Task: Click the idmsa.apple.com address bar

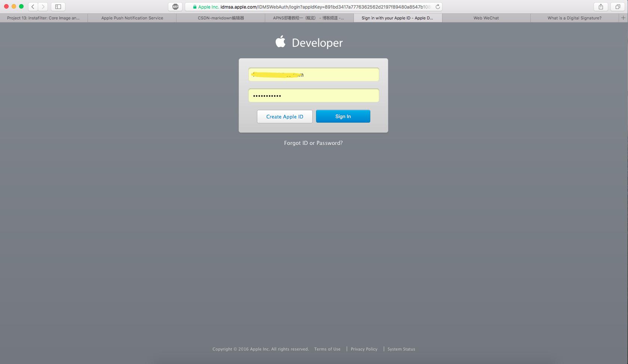Action: point(313,7)
